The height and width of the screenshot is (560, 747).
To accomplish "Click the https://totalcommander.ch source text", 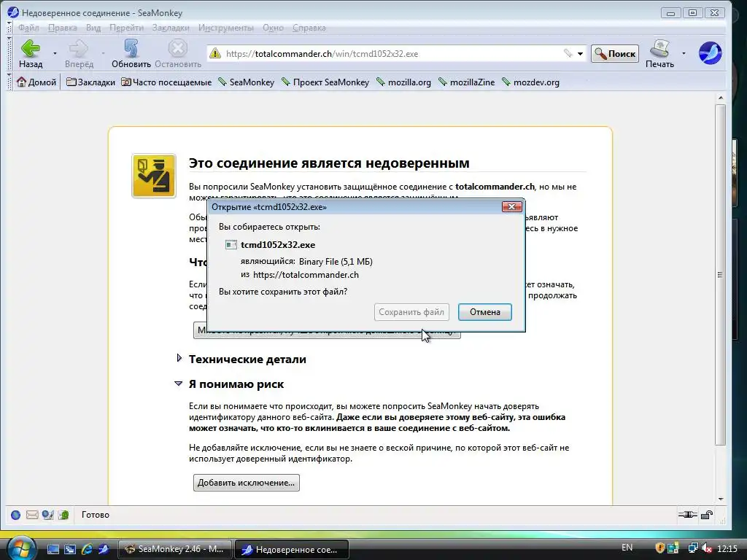I will [306, 275].
